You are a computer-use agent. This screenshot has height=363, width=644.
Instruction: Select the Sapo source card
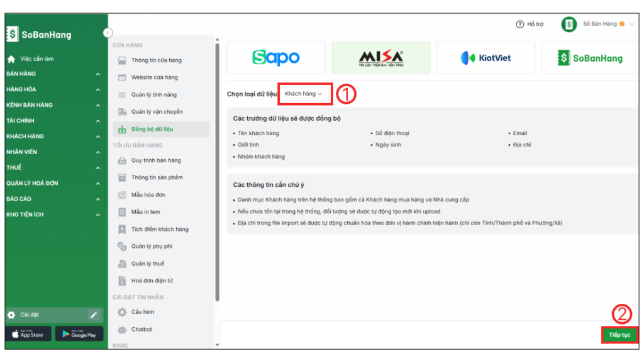[276, 58]
